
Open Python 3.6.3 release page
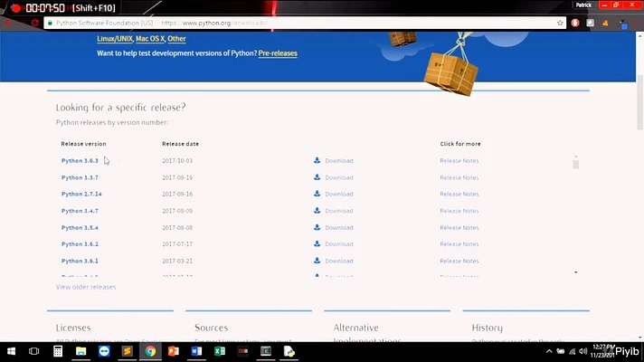tap(80, 161)
